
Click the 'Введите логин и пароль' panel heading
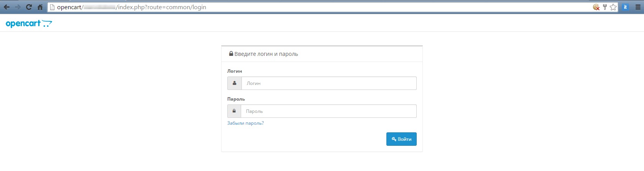tap(266, 54)
